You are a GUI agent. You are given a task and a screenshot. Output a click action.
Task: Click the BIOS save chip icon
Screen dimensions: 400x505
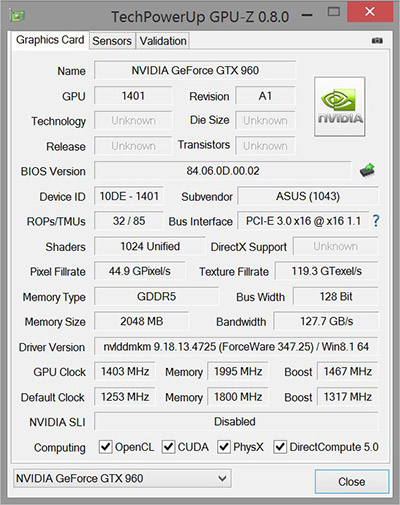coord(367,170)
